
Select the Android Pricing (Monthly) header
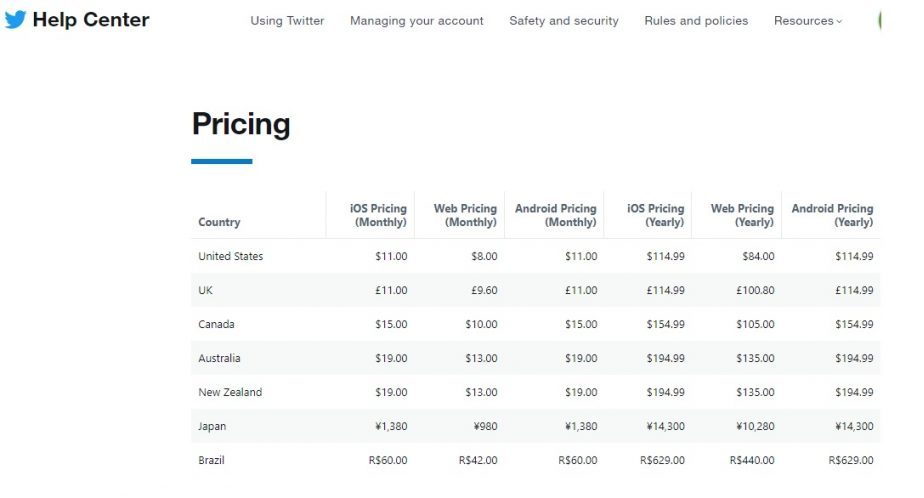(x=555, y=215)
